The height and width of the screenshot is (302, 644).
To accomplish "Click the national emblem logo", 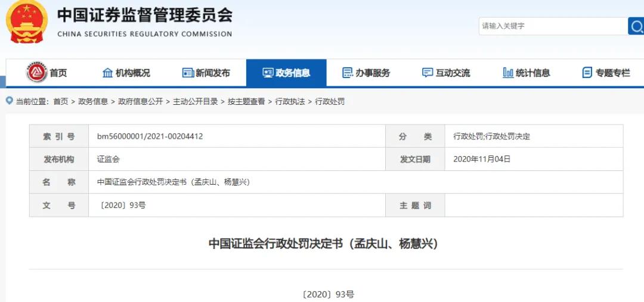I will point(27,21).
